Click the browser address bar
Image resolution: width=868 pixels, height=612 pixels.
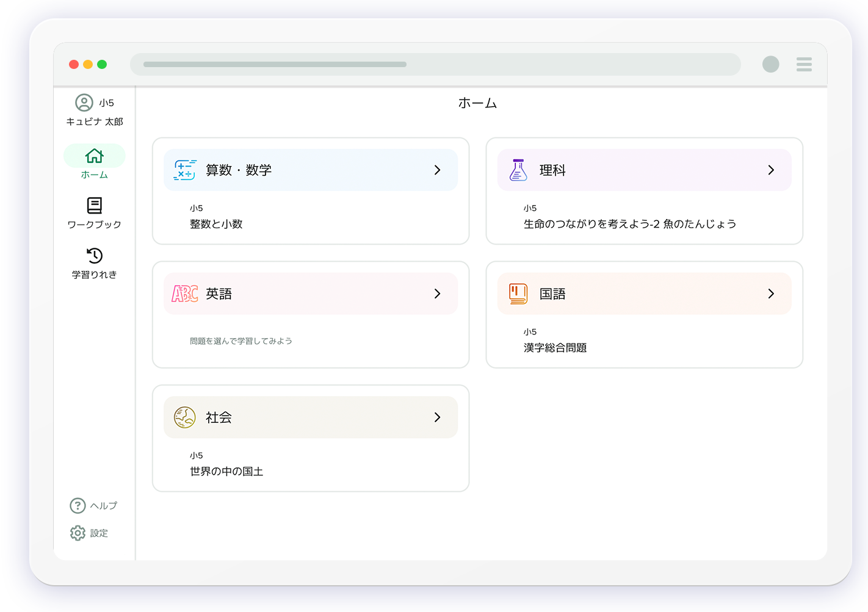[x=435, y=65]
